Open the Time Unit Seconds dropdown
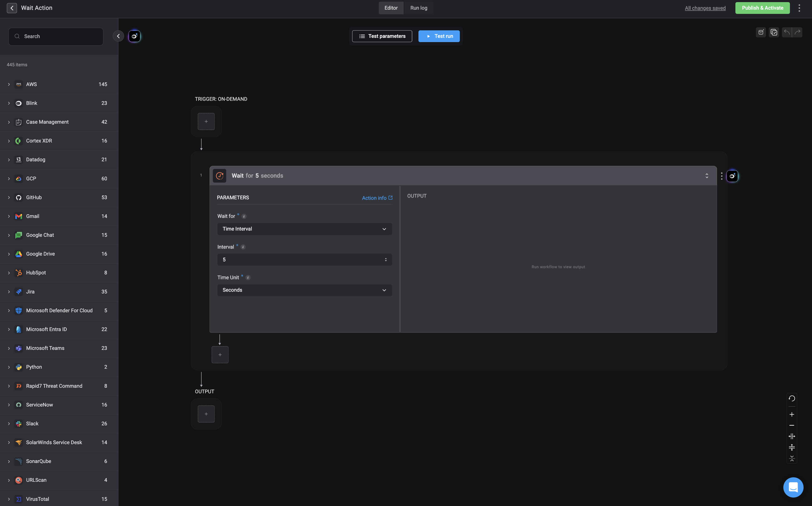812x506 pixels. pyautogui.click(x=304, y=290)
